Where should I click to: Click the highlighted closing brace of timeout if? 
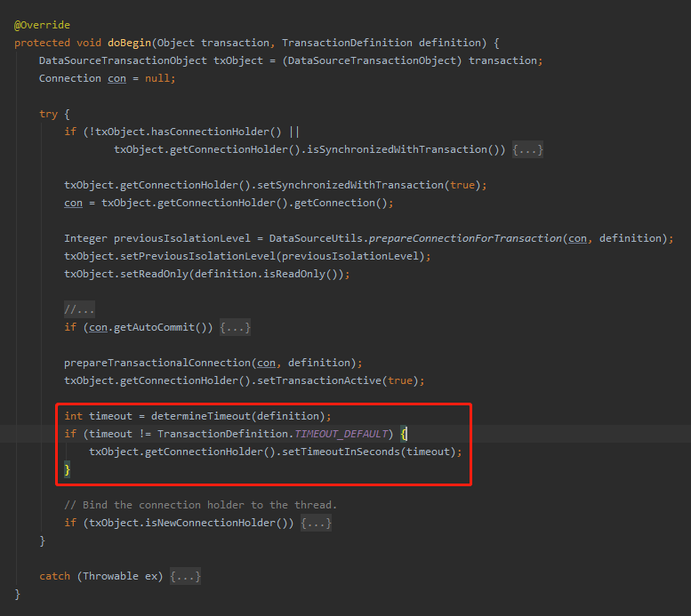67,469
